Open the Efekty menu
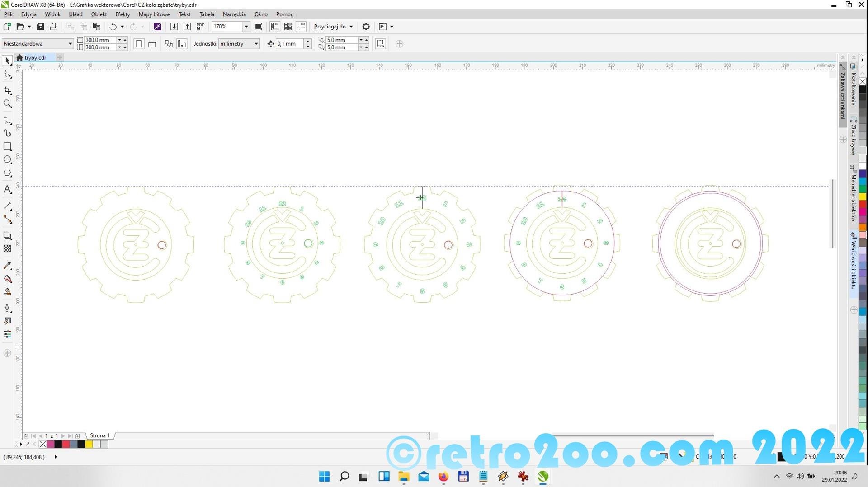The image size is (868, 487). click(123, 14)
